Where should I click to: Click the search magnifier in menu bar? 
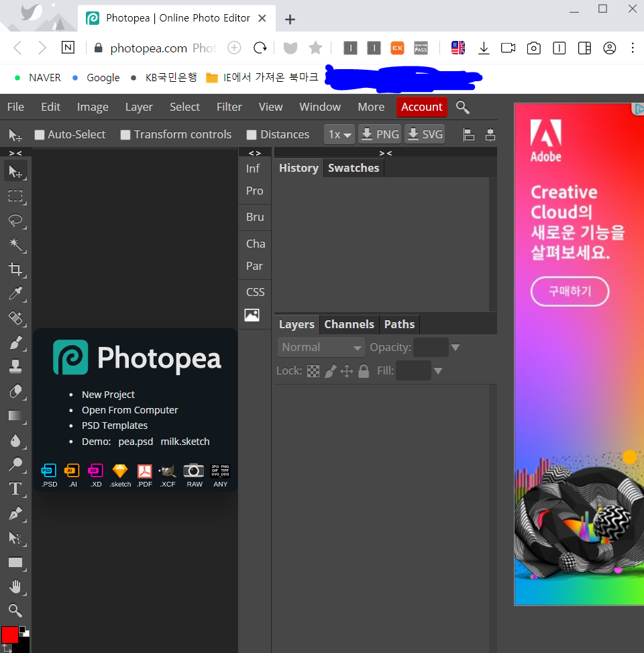pos(462,107)
